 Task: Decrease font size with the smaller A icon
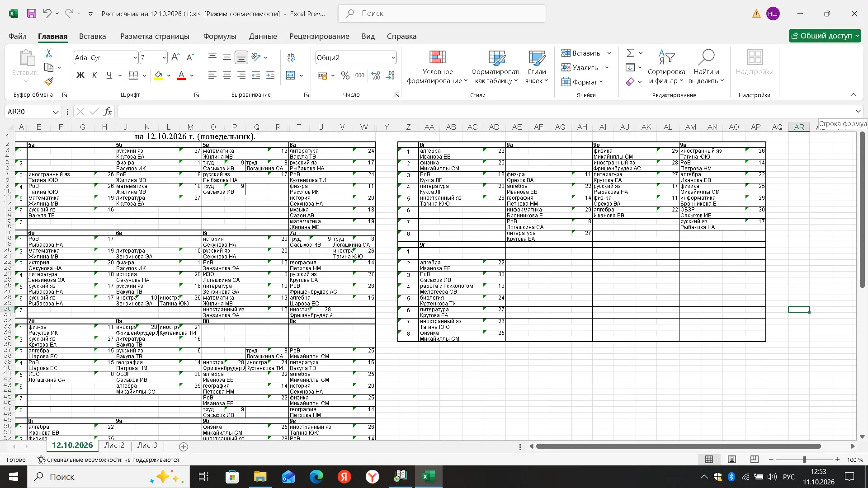tap(190, 57)
